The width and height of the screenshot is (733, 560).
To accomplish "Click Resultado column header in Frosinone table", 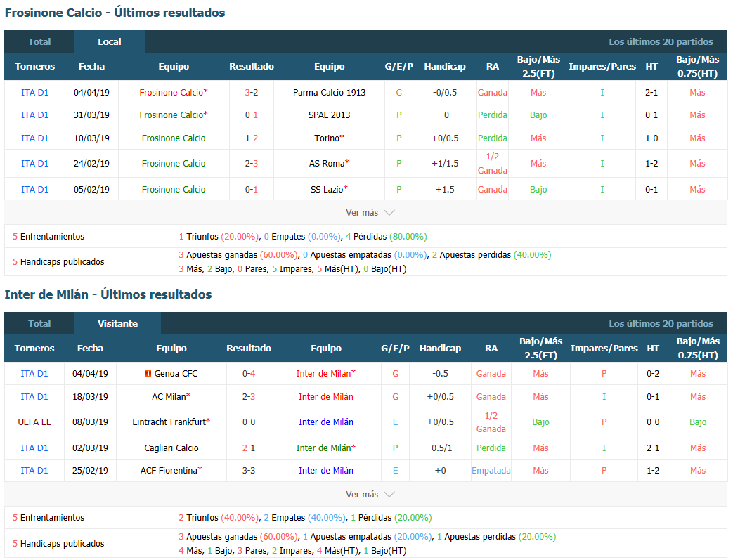I will click(252, 66).
